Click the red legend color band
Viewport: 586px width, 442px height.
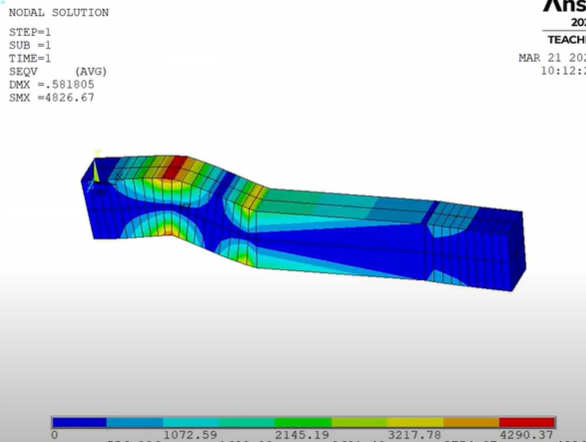[527, 422]
